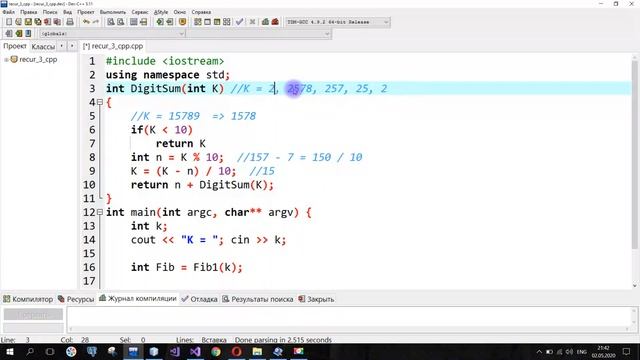Click the Rebuild All toolbar icon
This screenshot has width=640, height=360.
pyautogui.click(x=227, y=22)
